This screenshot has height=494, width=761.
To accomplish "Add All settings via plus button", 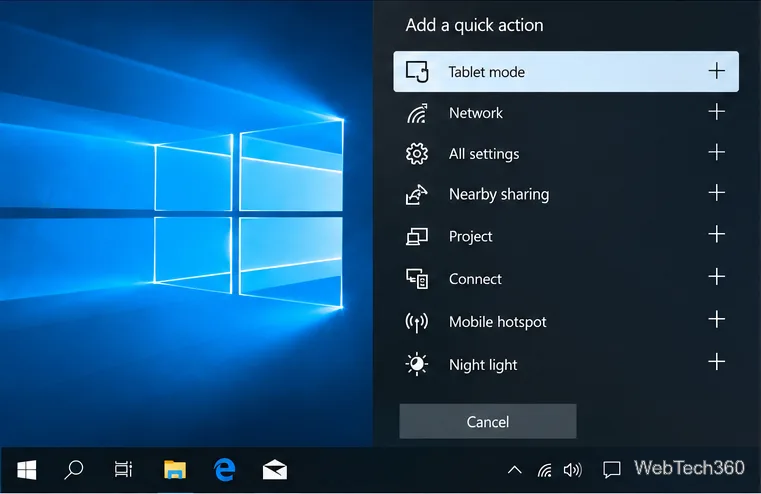I will point(716,152).
